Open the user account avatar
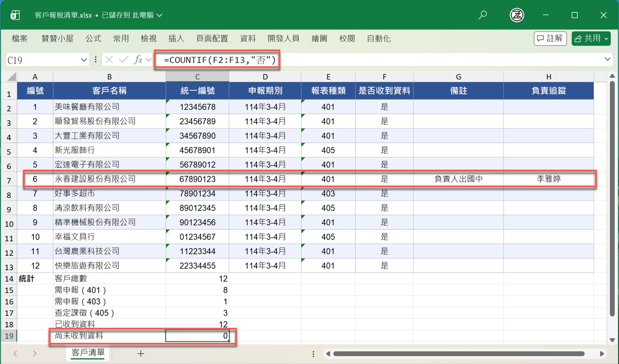 [x=517, y=15]
